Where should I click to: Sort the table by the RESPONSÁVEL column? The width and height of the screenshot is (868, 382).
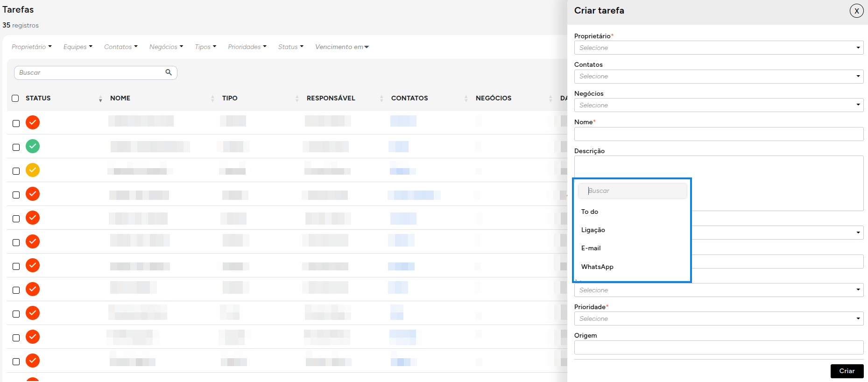click(x=381, y=99)
